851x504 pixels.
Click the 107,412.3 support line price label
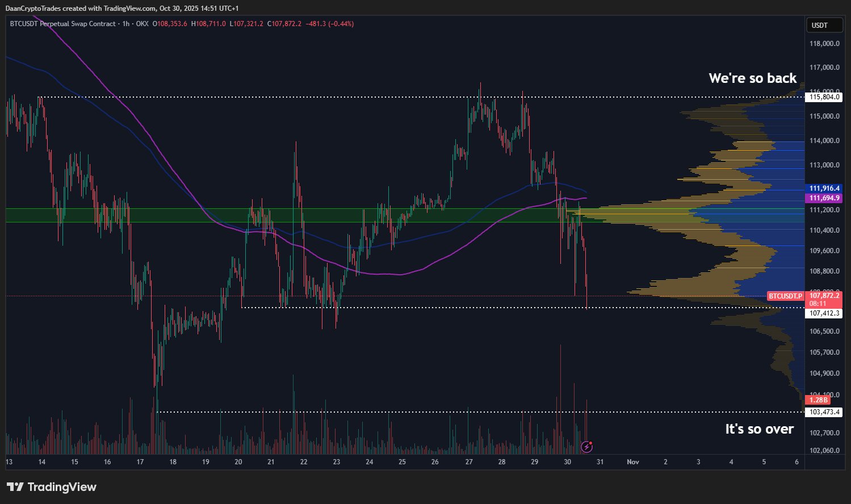(824, 313)
